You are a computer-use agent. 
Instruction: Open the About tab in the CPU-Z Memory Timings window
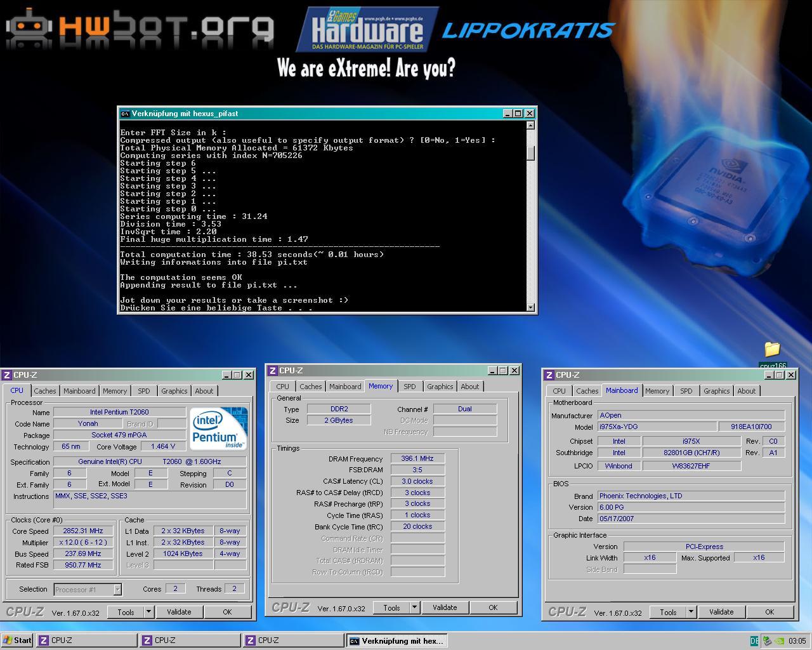469,387
